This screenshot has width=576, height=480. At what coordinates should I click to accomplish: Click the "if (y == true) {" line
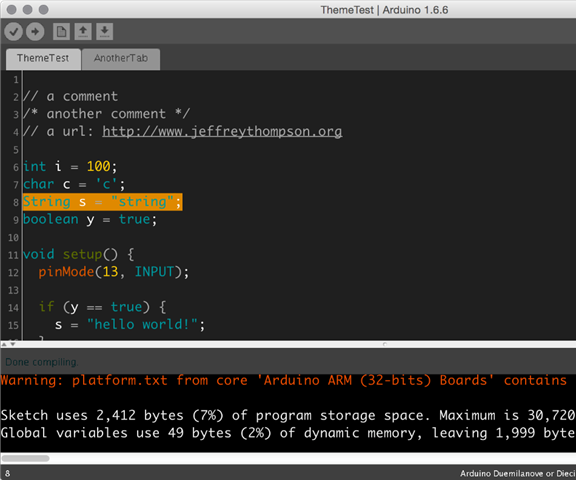tap(102, 307)
